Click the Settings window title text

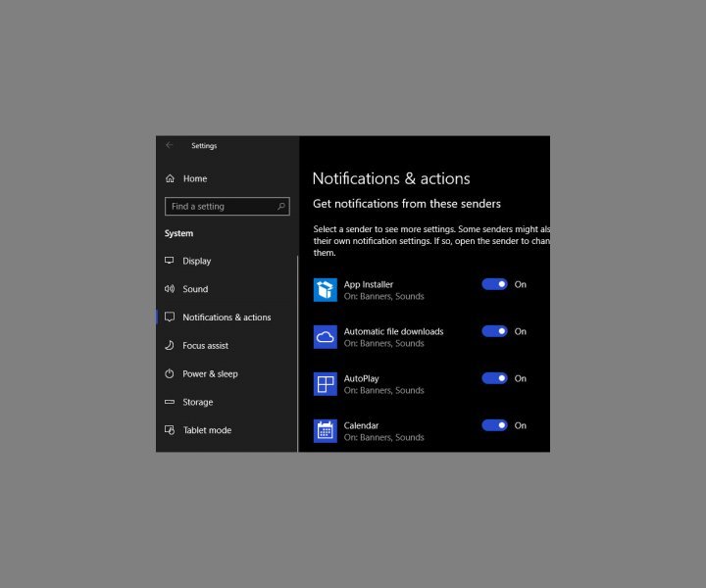click(204, 146)
